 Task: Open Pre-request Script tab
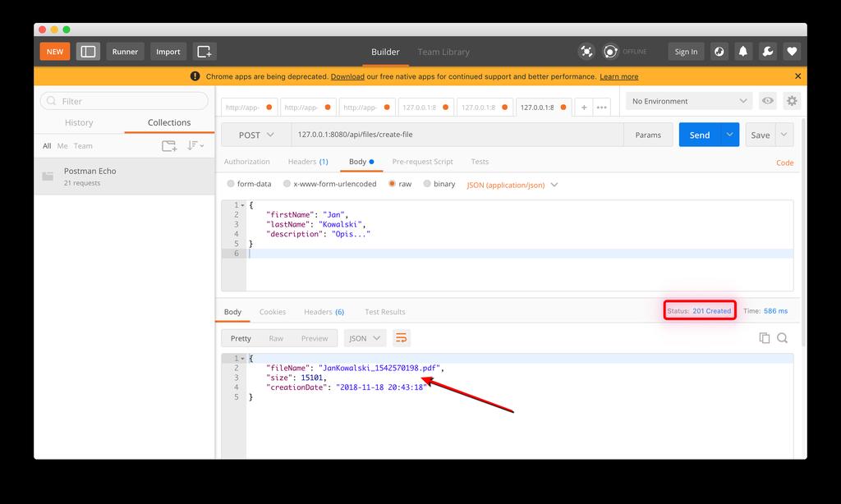coord(423,162)
